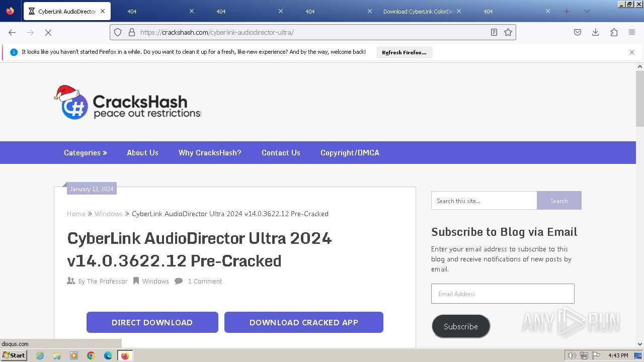Screen dimensions: 644x362
Task: Click the January 13, 2024 post date
Action: [x=92, y=189]
